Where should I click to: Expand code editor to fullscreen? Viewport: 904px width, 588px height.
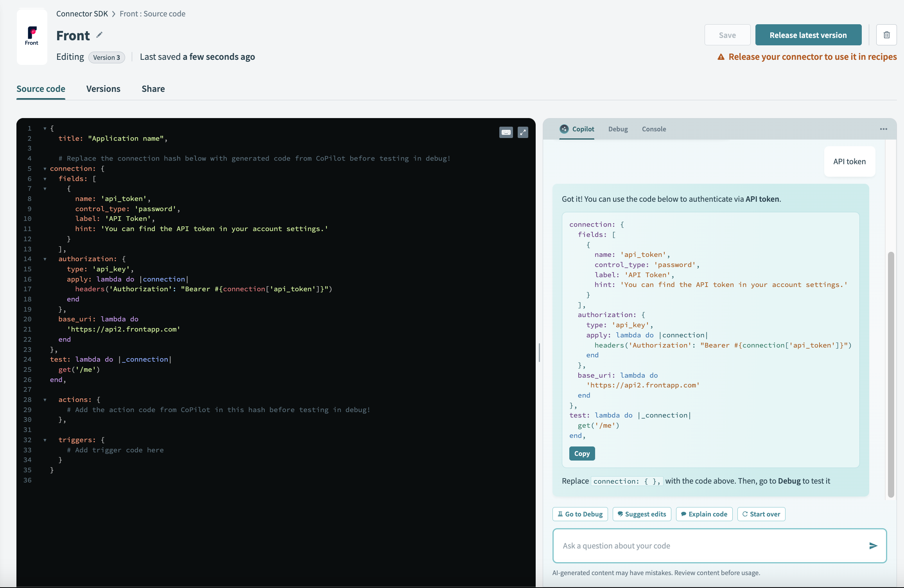523,133
